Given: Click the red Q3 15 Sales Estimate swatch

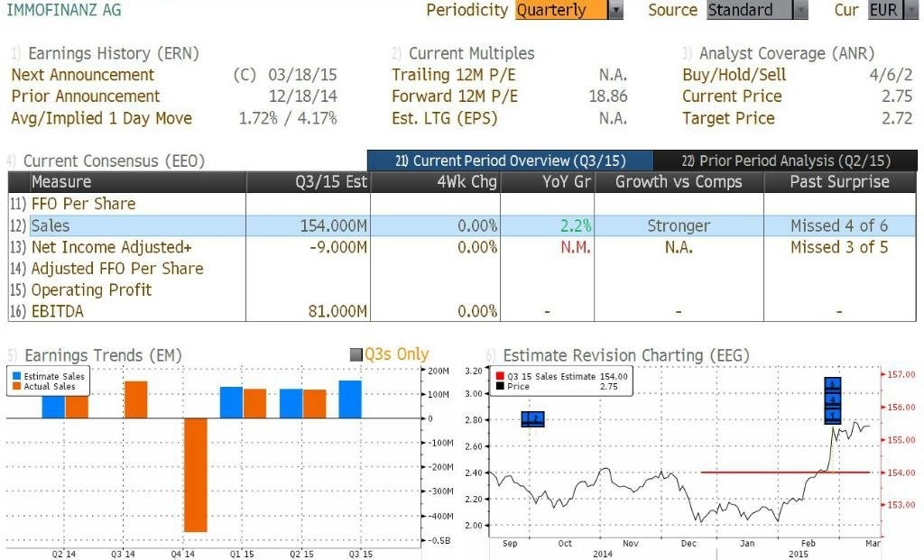Looking at the screenshot, I should 500,376.
